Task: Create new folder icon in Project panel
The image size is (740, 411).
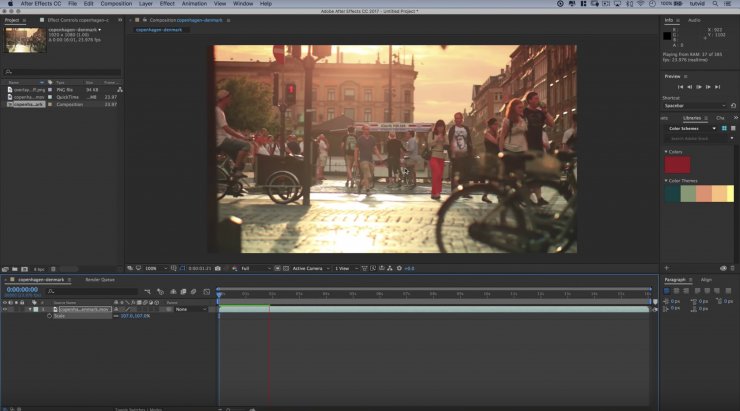Action: click(x=15, y=269)
